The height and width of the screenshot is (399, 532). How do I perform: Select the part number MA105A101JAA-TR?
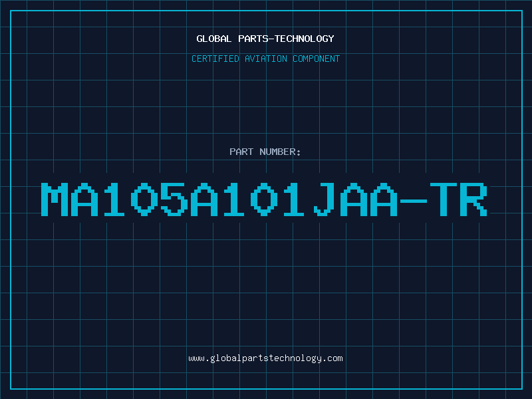pyautogui.click(x=264, y=199)
